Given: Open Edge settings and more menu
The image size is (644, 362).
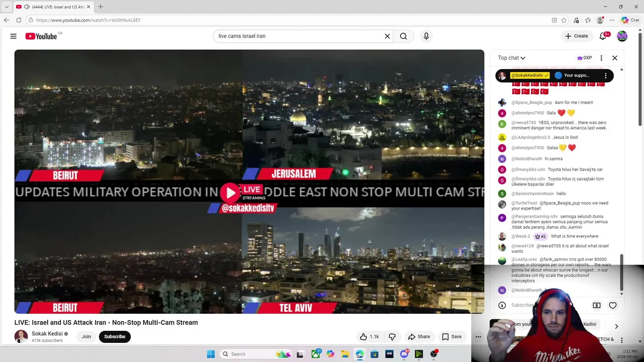Looking at the screenshot, I should pos(612,20).
